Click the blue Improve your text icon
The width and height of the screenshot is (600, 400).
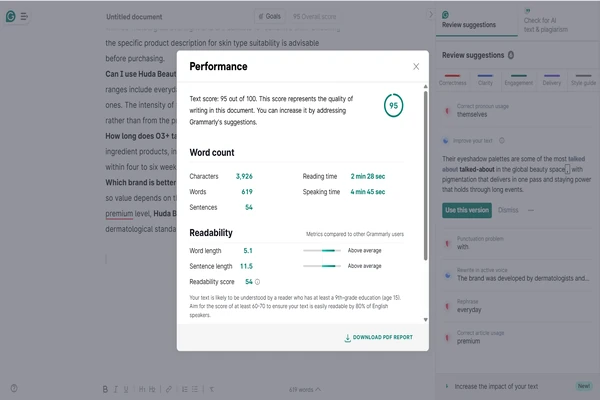point(446,141)
